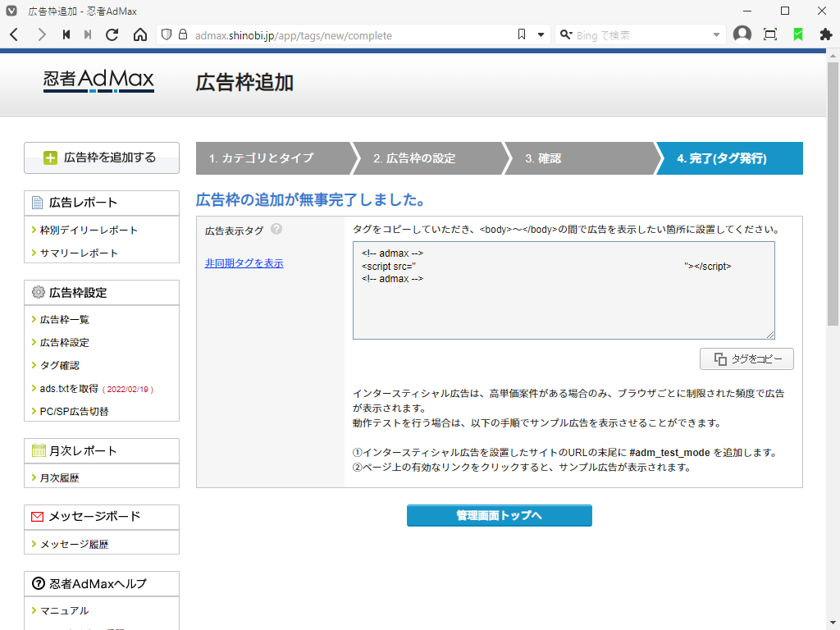This screenshot has height=630, width=840.
Task: Click the search engine magnifier icon
Action: pos(566,34)
